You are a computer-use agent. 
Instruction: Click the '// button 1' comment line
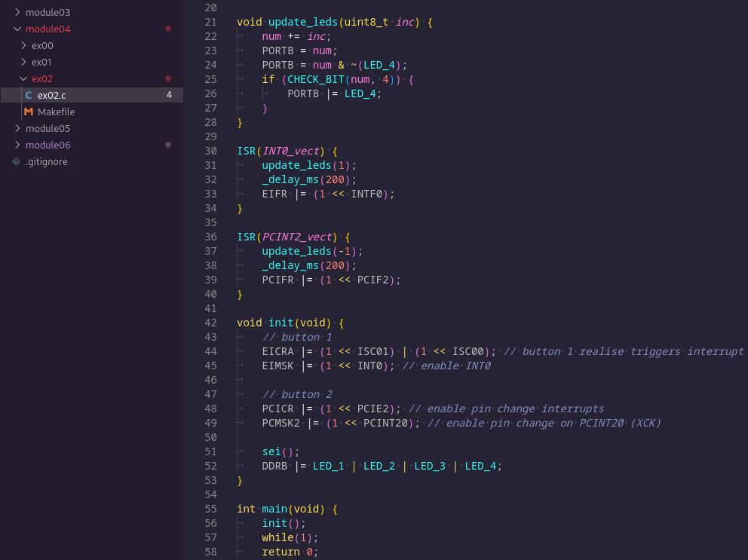coord(297,337)
